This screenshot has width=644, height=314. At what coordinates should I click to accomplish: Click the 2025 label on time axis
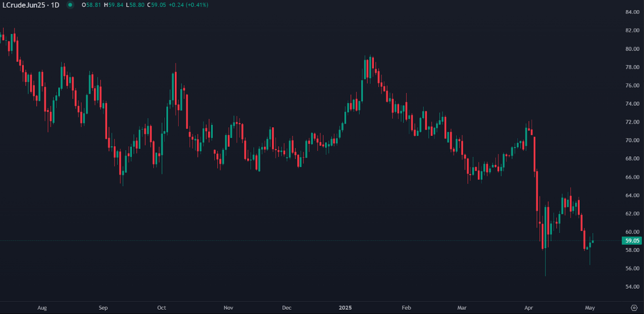click(345, 308)
